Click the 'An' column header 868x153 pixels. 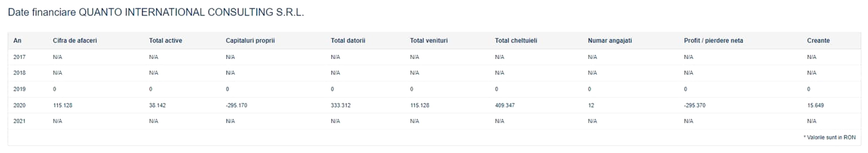17,40
